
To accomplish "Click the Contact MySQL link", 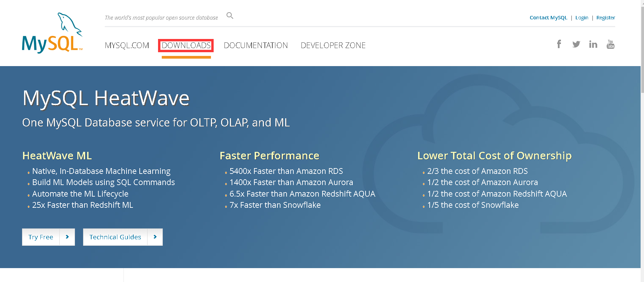I will [x=548, y=18].
